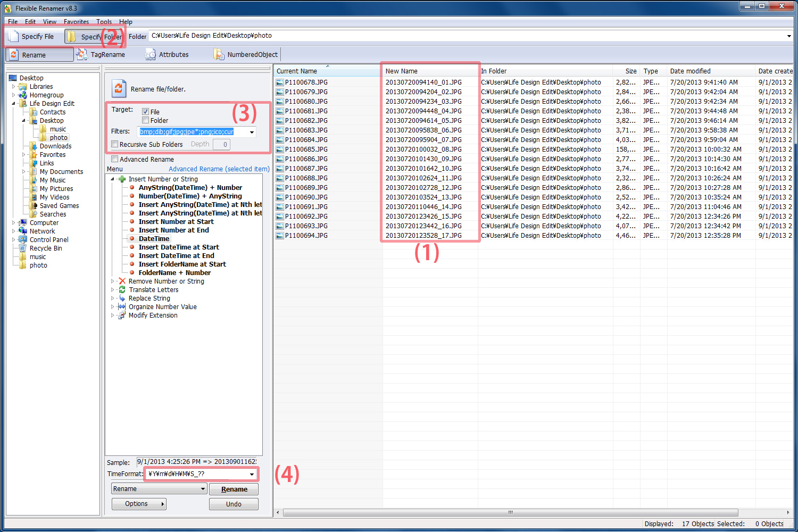Click the Size column header
Image resolution: width=798 pixels, height=532 pixels.
(x=626, y=71)
